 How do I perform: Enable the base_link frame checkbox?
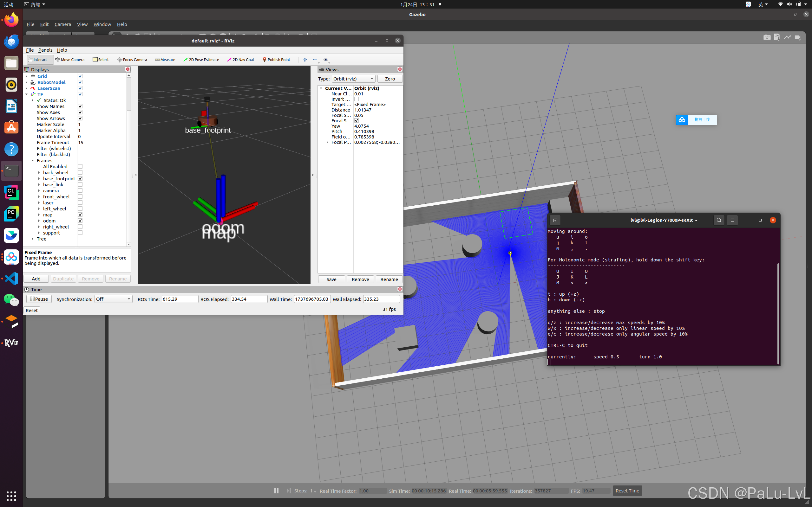pyautogui.click(x=80, y=184)
